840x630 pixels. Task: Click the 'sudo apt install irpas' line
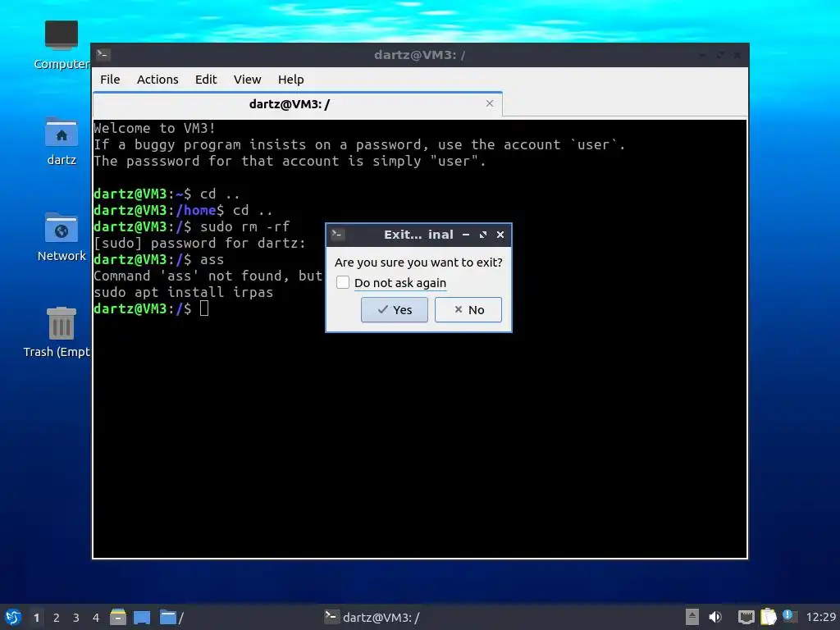tap(183, 293)
